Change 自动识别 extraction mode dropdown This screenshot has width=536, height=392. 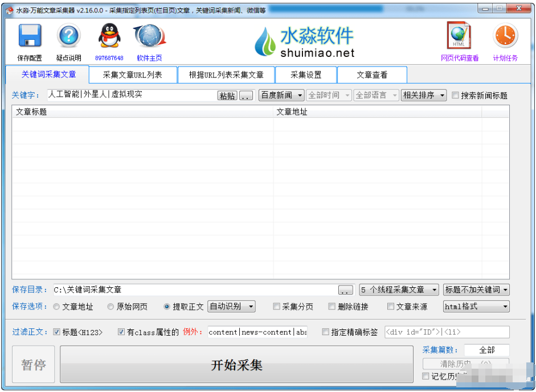click(231, 306)
